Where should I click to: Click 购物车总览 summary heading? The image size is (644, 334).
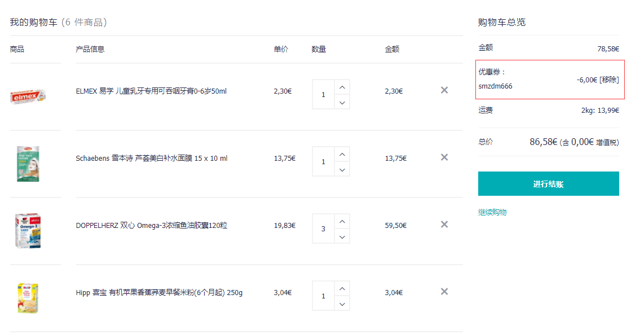[502, 22]
